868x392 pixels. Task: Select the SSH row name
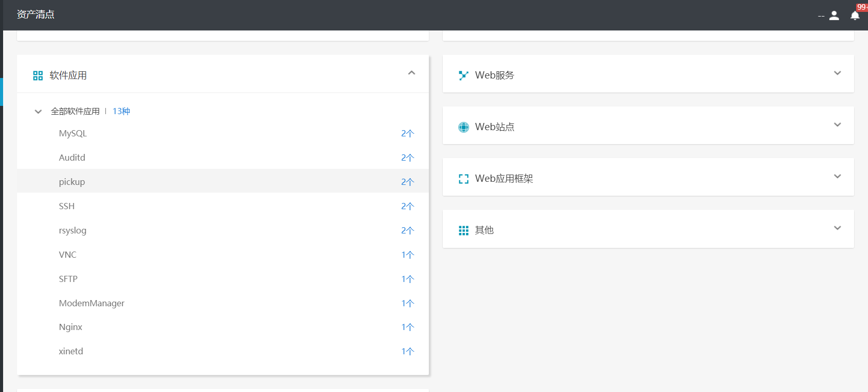(67, 206)
